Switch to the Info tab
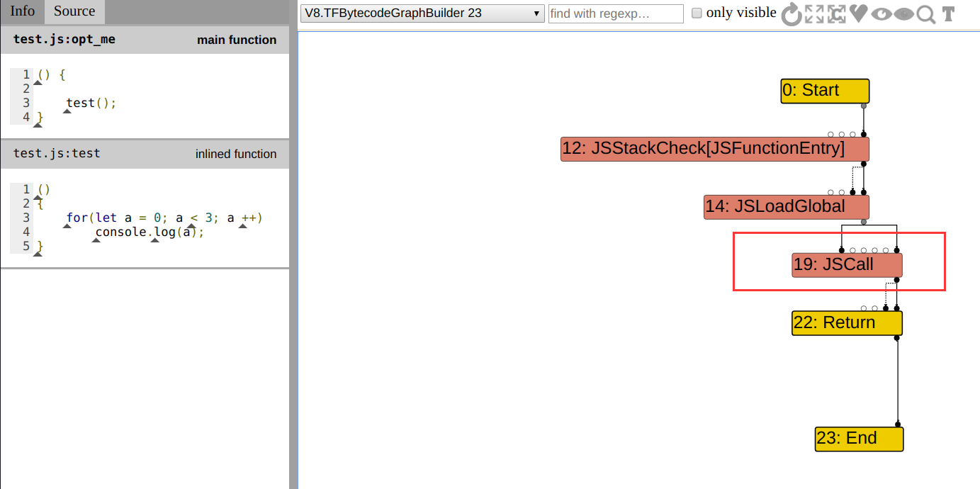 [22, 11]
